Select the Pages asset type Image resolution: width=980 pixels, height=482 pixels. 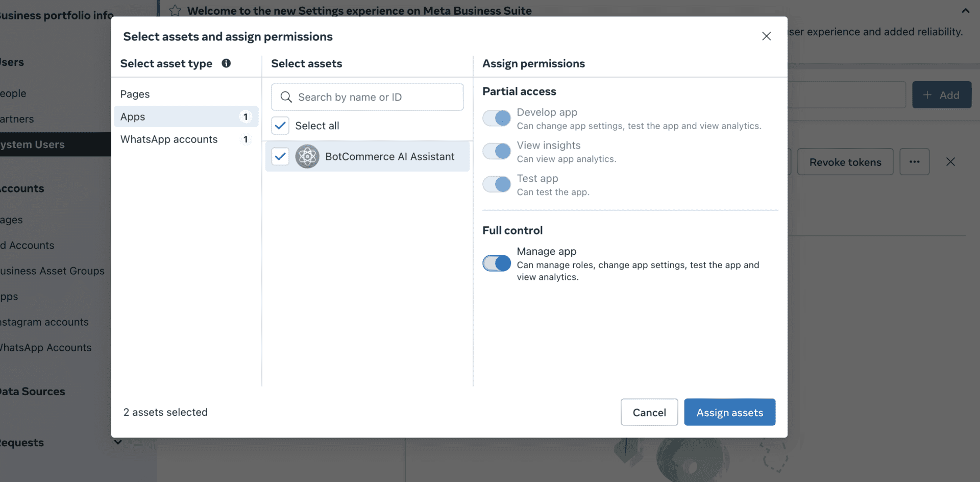click(x=186, y=94)
